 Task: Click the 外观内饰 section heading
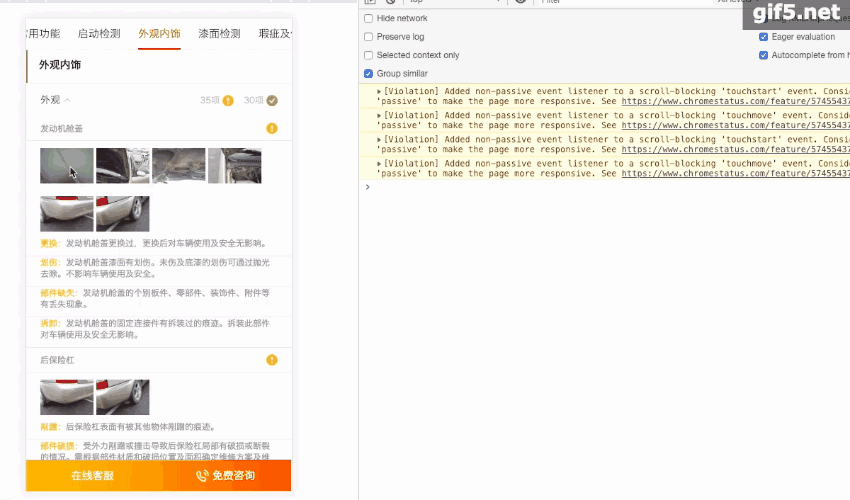60,65
